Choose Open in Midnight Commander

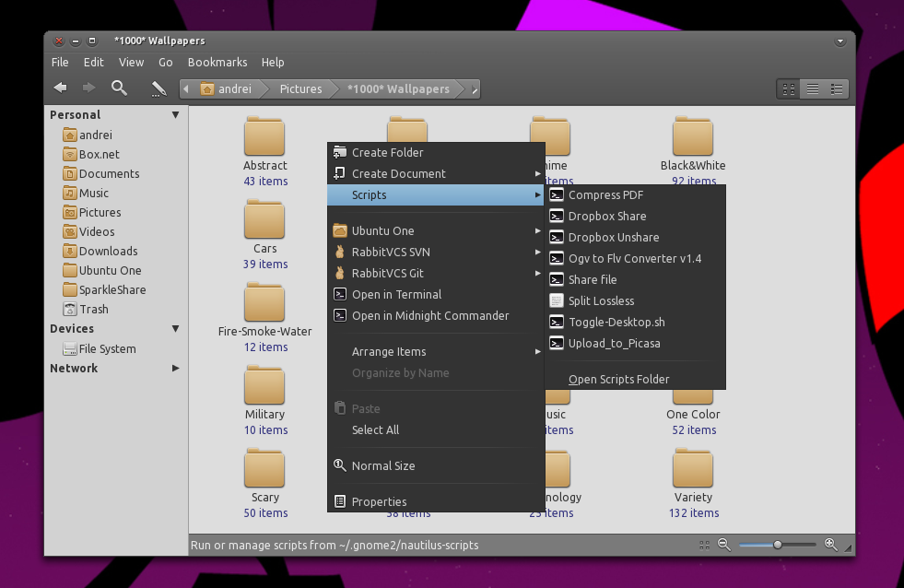tap(437, 316)
